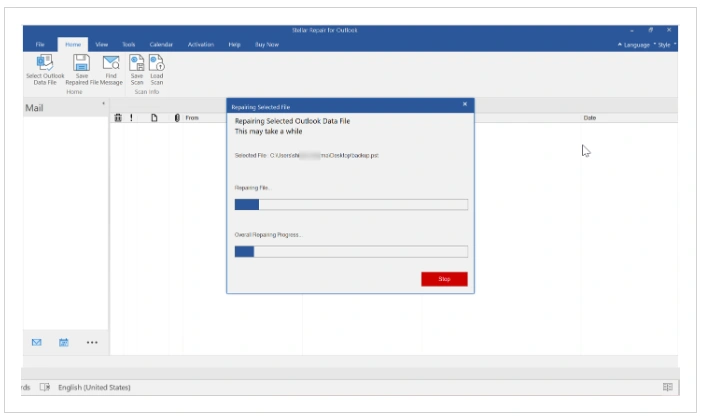Click the Overall Repairing Progress bar
The image size is (703, 420).
(x=350, y=251)
